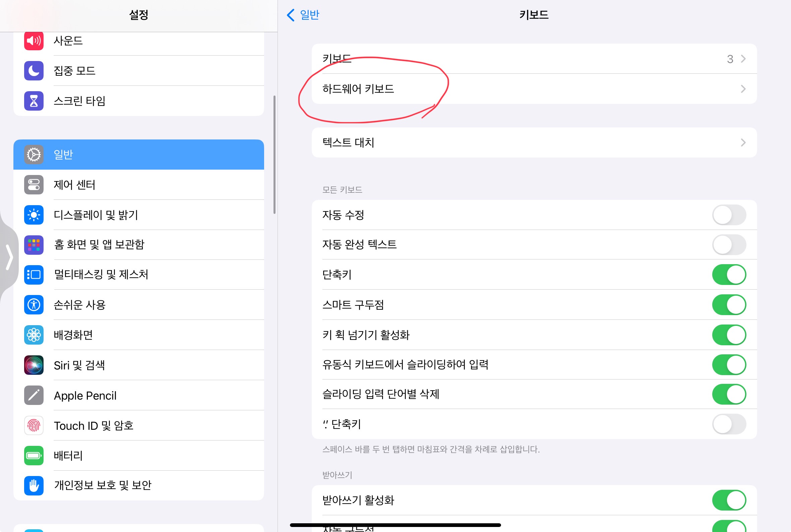Viewport: 791px width, 532px height.
Task: Click the Control Center (제어 센터) toggles icon
Action: (x=34, y=185)
